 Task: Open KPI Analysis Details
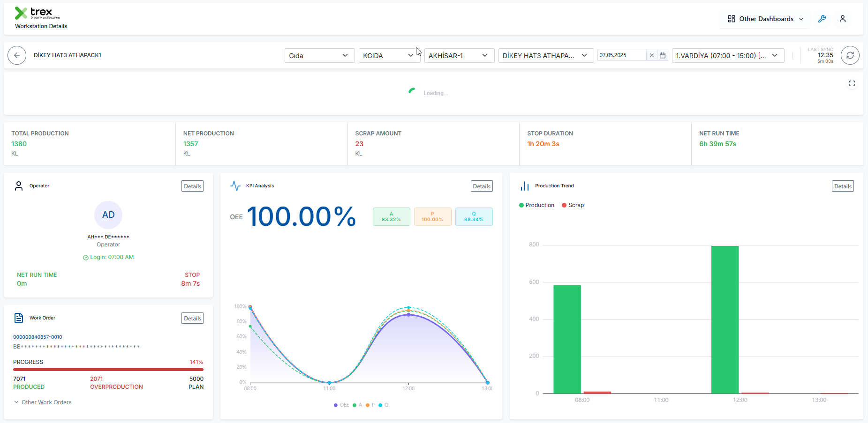pyautogui.click(x=482, y=186)
